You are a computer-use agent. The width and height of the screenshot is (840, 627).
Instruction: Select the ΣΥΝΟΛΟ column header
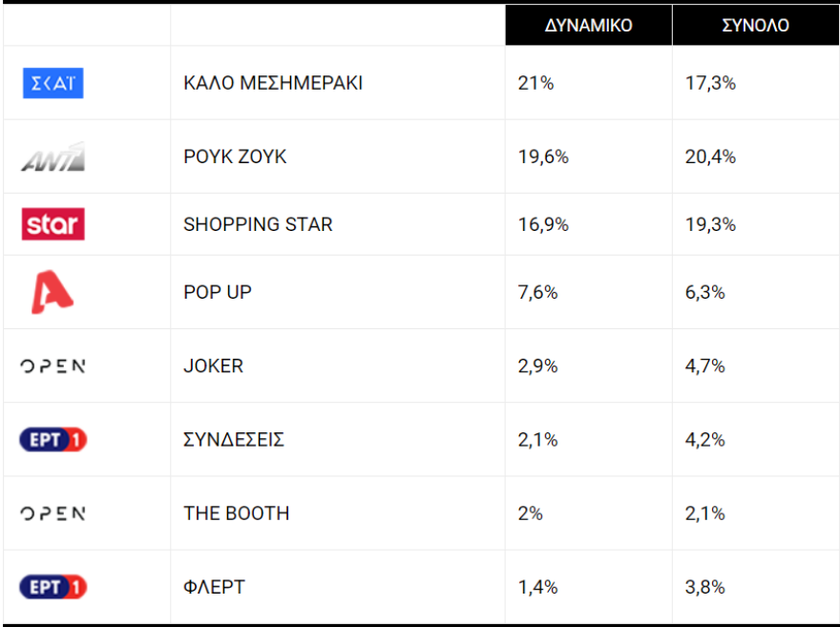[755, 26]
